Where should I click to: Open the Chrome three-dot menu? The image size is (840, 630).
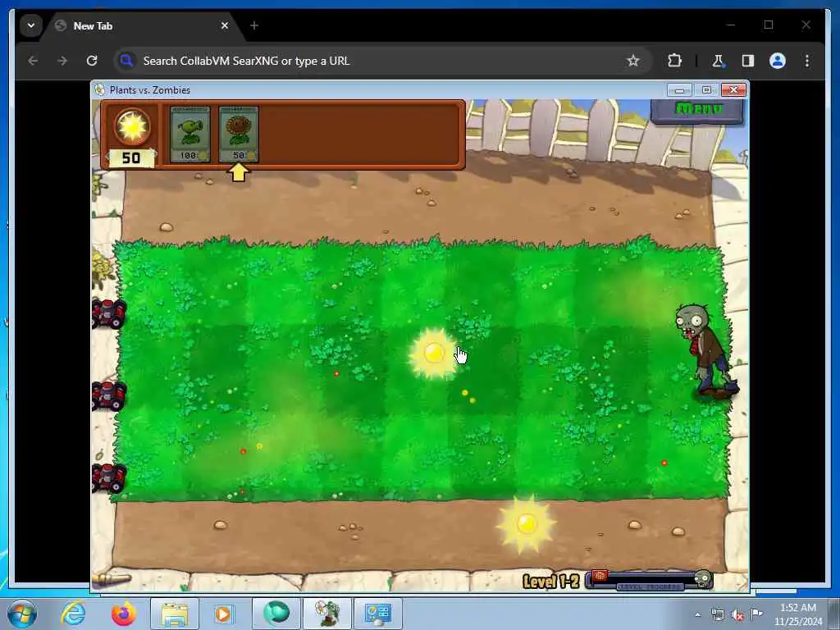click(807, 61)
